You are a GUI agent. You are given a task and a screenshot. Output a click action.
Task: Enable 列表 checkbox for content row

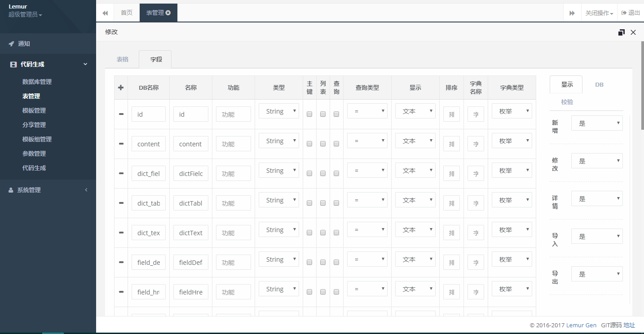coord(323,144)
